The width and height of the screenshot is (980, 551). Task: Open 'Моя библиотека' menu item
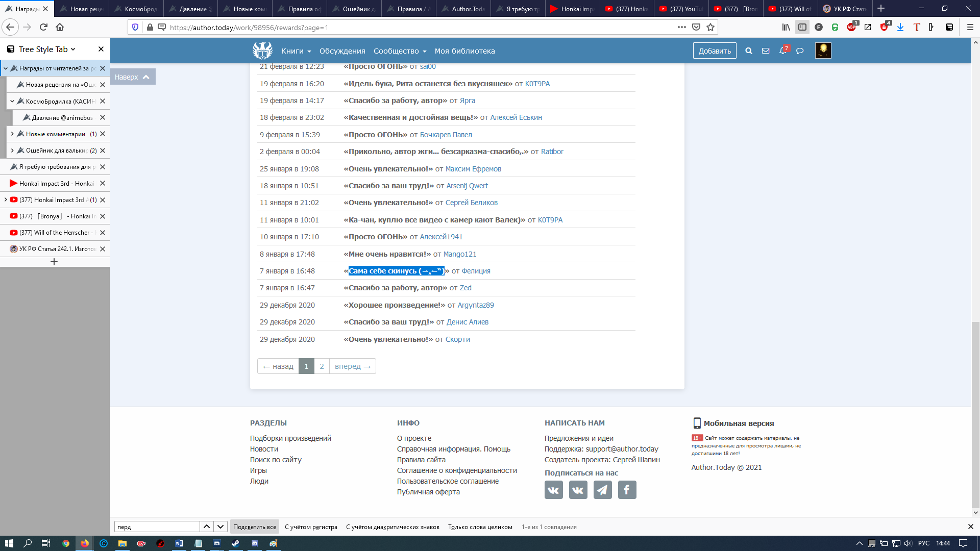coord(464,51)
